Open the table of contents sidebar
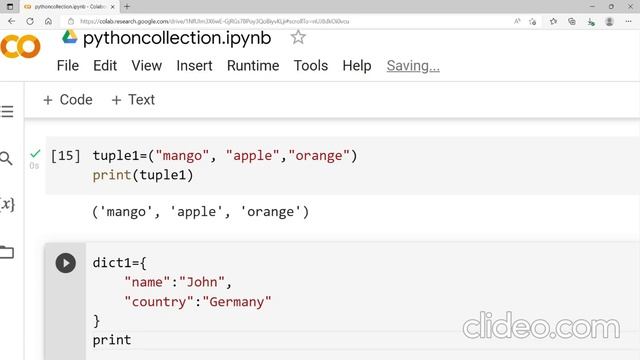This screenshot has width=640, height=360. tap(7, 111)
